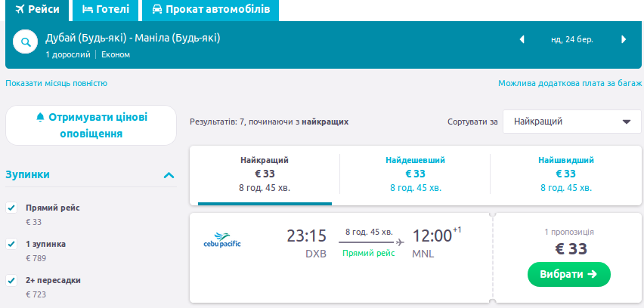Switch to the Найкращий results tab
Viewport: 644px width, 308px height.
pos(265,174)
